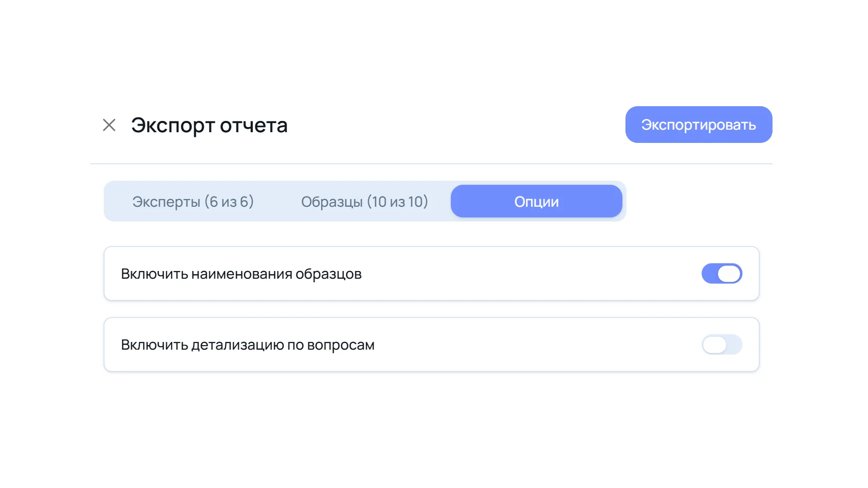Click the Экспорт отчета title

point(209,125)
